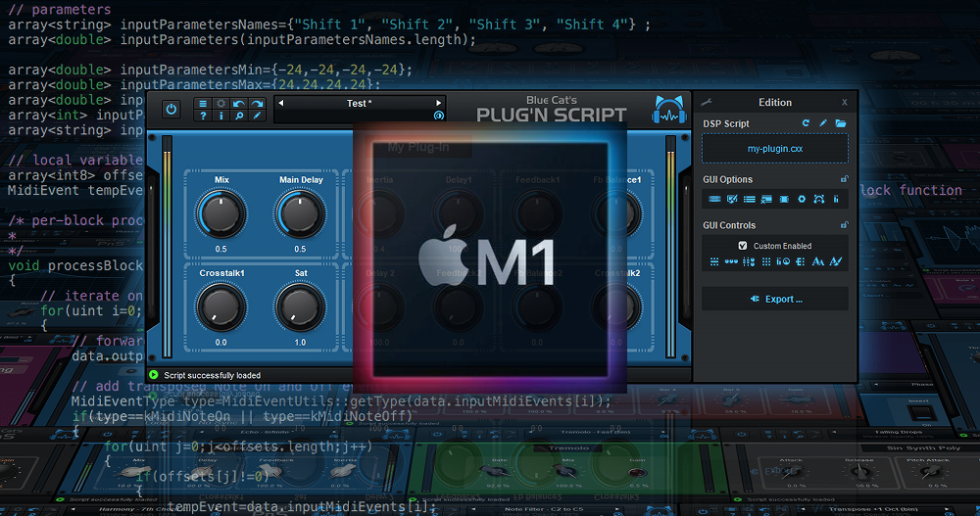980x516 pixels.
Task: Click the Main Delay value 0.5
Action: (x=300, y=249)
